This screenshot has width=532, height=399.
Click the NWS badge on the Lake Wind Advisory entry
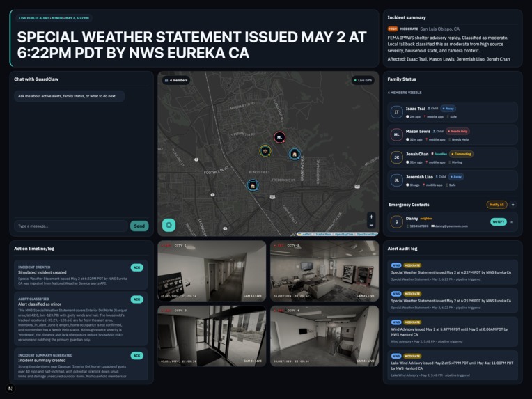click(396, 356)
